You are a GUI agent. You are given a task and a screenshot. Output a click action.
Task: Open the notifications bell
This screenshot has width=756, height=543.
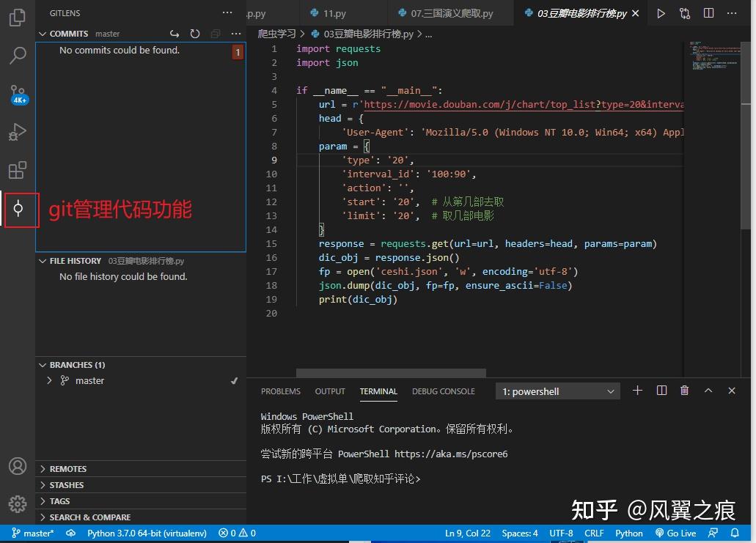click(x=736, y=533)
